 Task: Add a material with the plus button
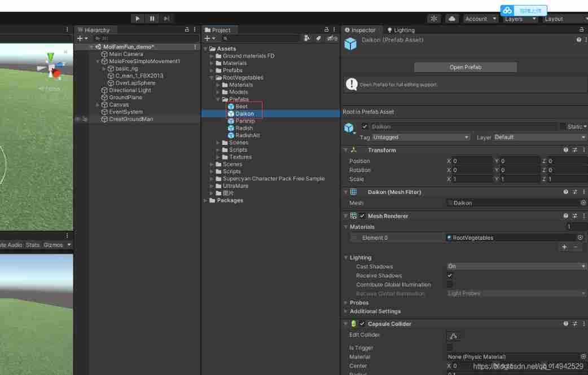[564, 247]
